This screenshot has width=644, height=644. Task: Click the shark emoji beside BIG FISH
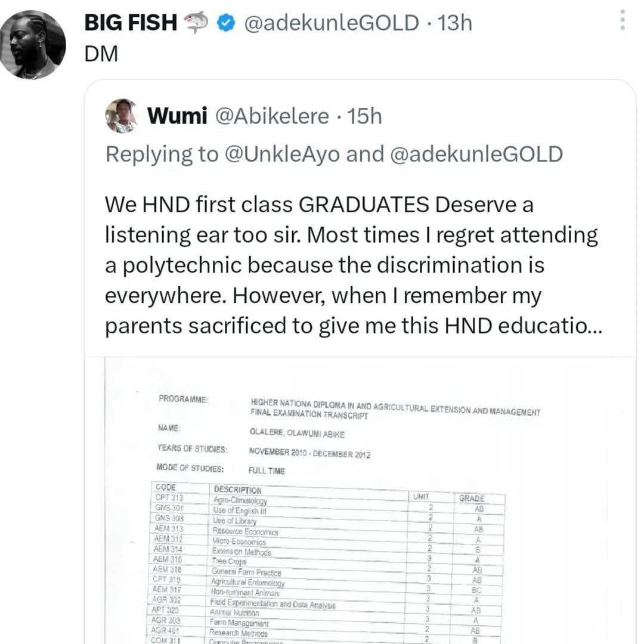(x=196, y=23)
